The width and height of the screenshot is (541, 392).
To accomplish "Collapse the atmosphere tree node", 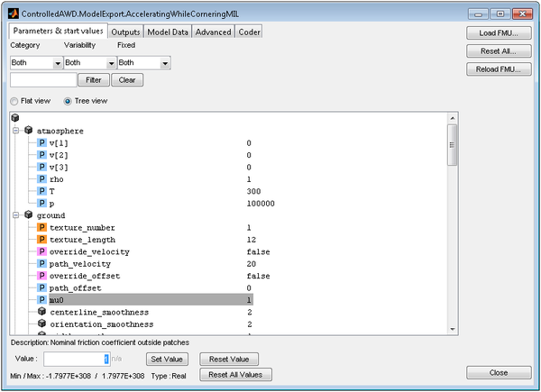I will [16, 131].
